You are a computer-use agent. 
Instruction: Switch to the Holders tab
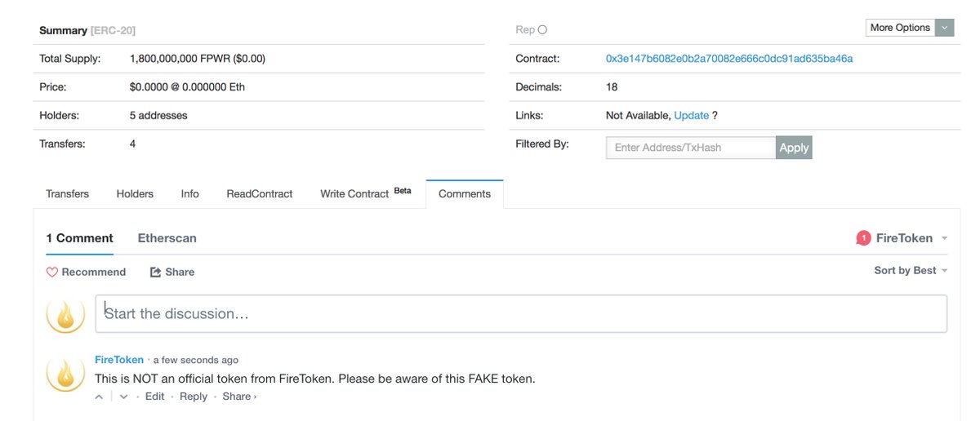(135, 193)
